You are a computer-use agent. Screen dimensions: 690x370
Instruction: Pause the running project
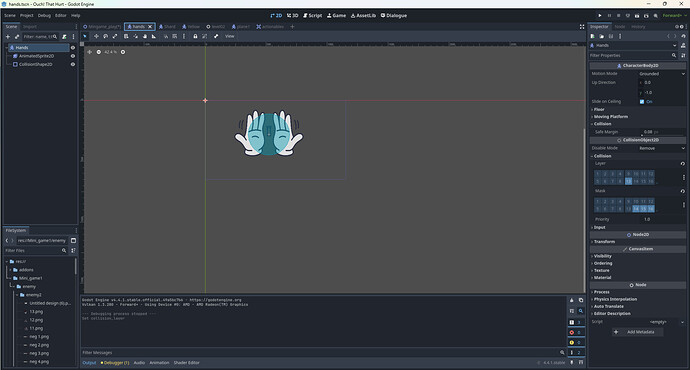pyautogui.click(x=609, y=15)
